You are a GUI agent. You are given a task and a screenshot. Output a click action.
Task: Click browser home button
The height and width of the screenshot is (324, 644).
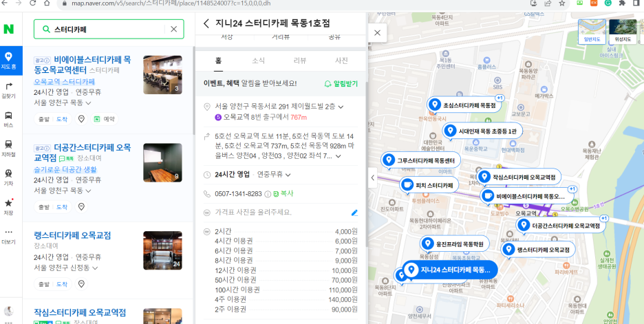pyautogui.click(x=46, y=3)
